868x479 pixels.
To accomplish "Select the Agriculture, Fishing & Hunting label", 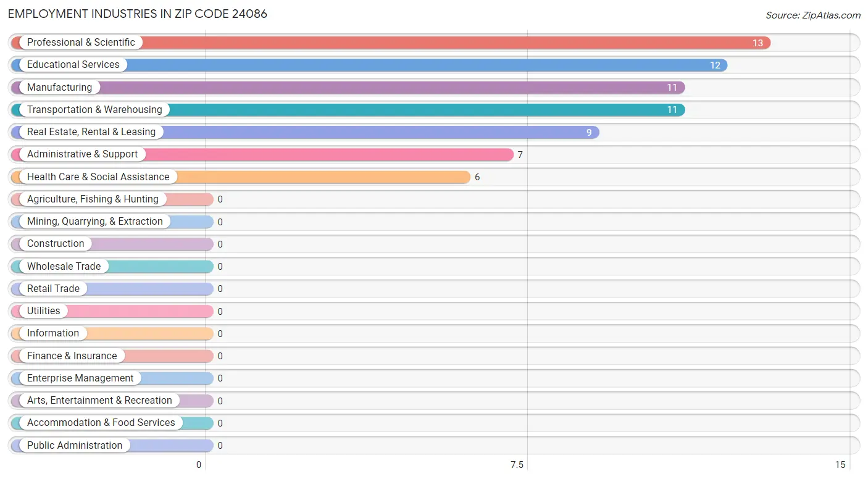I will 93,199.
